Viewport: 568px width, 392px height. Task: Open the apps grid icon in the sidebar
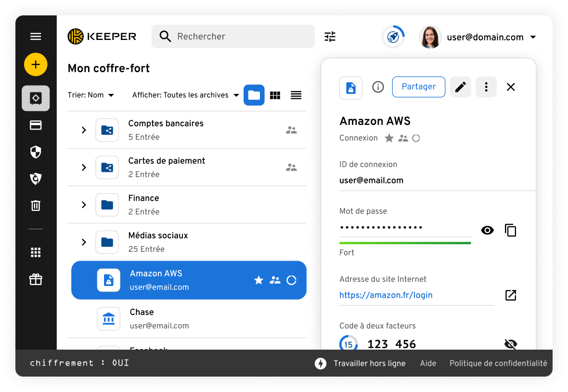point(36,252)
